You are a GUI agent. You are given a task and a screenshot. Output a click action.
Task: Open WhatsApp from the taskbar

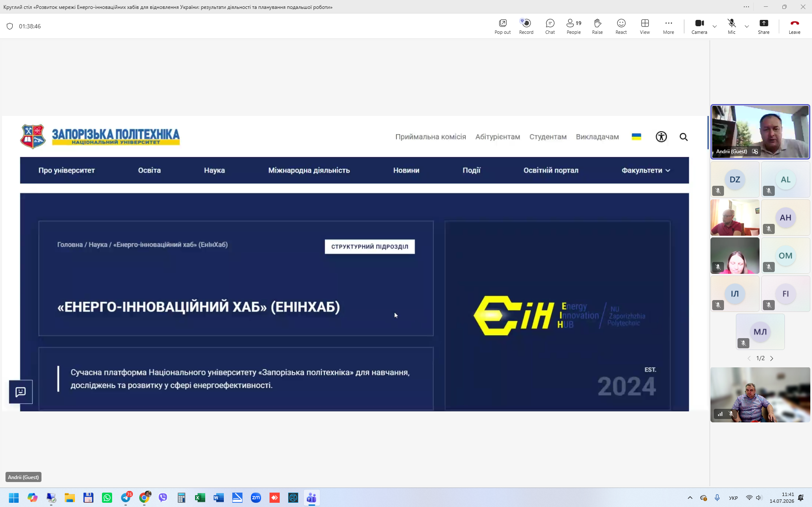(x=107, y=498)
